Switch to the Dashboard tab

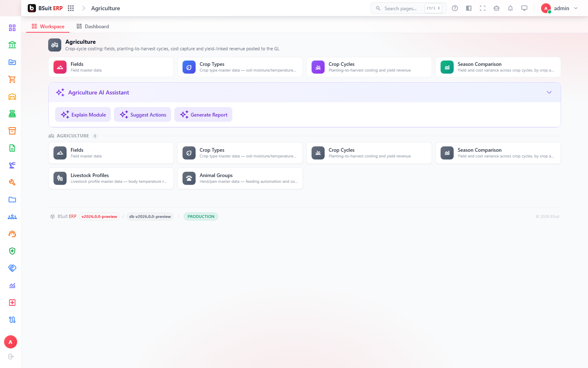(93, 27)
